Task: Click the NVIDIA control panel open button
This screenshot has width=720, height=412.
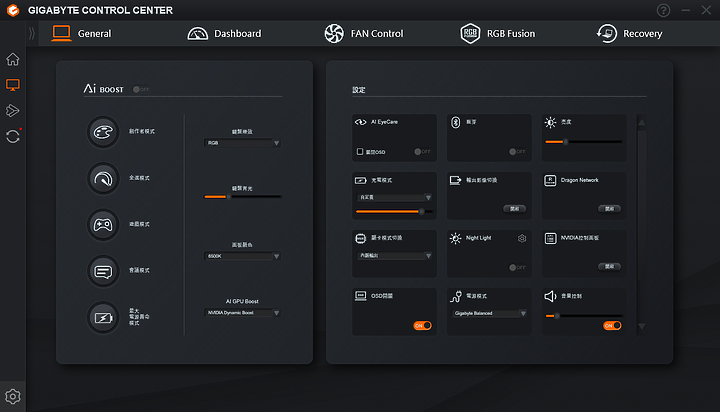Action: click(x=609, y=267)
